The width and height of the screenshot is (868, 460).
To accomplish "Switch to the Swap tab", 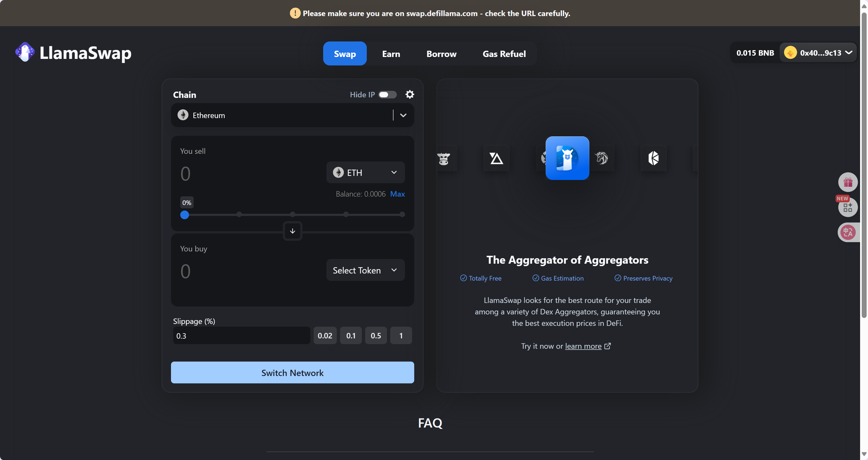I will tap(345, 54).
